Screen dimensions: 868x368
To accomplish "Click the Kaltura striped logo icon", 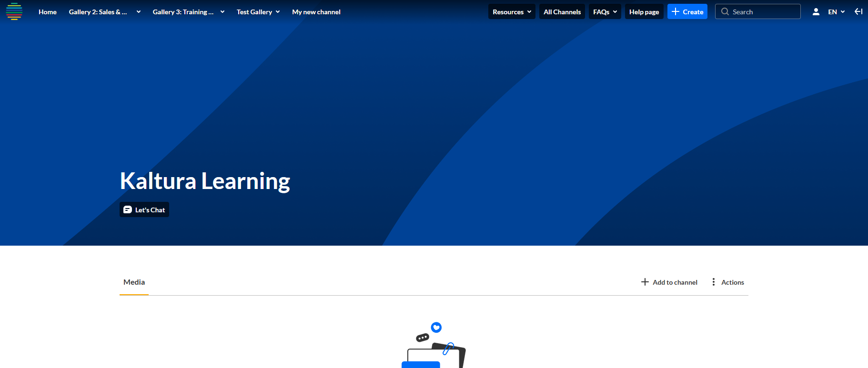I will pyautogui.click(x=14, y=11).
